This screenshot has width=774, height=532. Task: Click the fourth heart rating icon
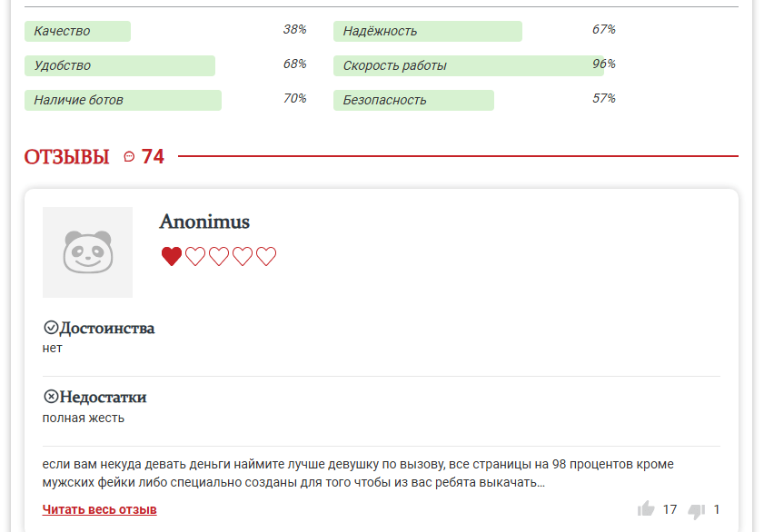click(243, 257)
